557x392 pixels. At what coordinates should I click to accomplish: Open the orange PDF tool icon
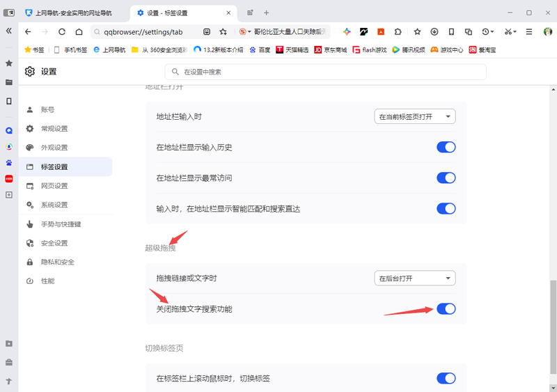(x=381, y=32)
